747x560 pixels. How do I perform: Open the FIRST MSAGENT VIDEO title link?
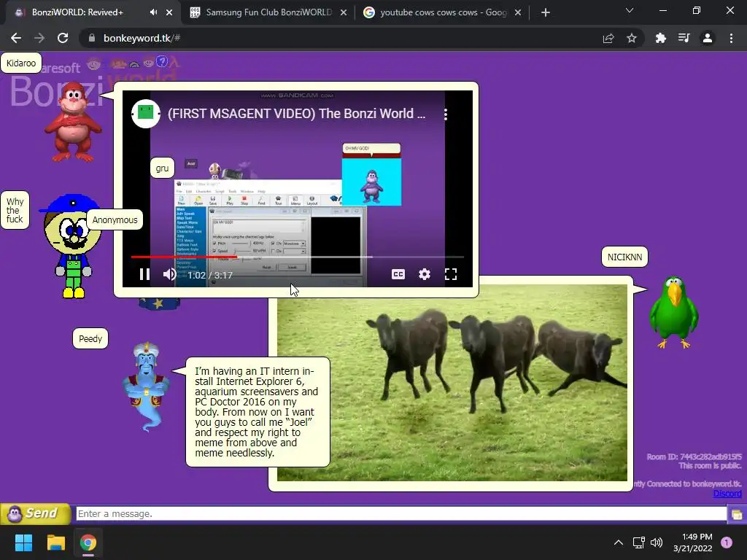[x=296, y=113]
